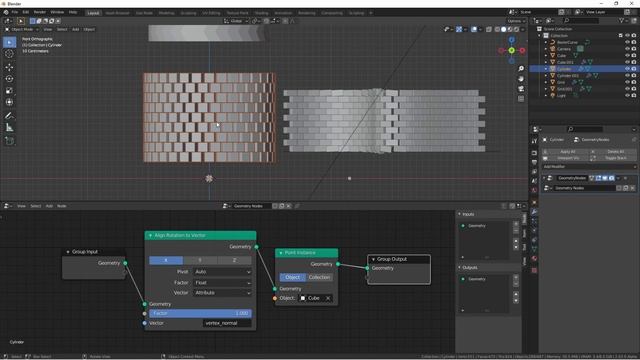
Task: Select Object mode in Point Instance node
Action: click(x=293, y=277)
